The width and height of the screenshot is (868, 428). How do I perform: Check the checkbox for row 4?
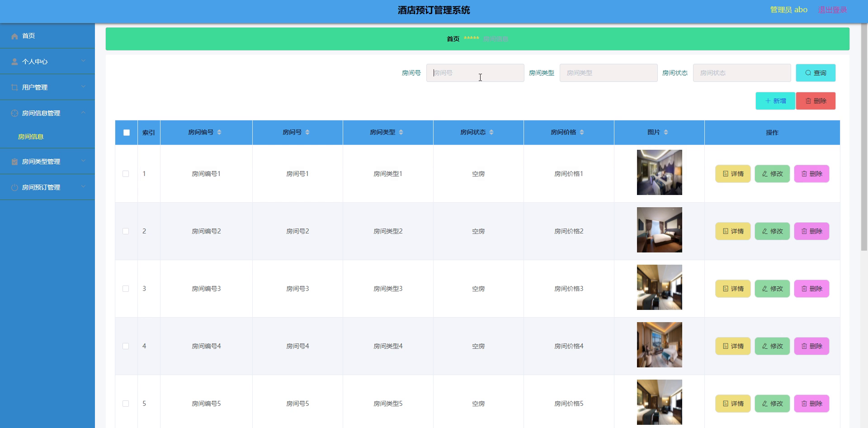(126, 346)
